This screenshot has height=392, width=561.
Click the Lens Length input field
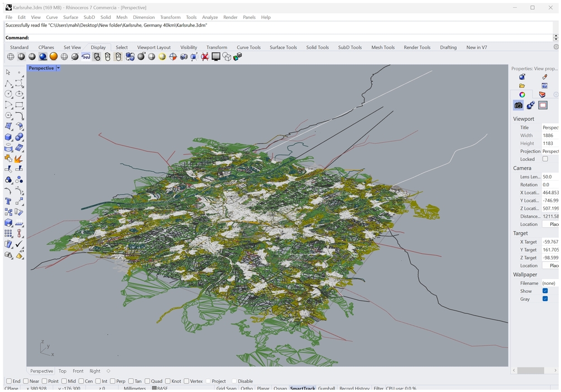click(550, 177)
